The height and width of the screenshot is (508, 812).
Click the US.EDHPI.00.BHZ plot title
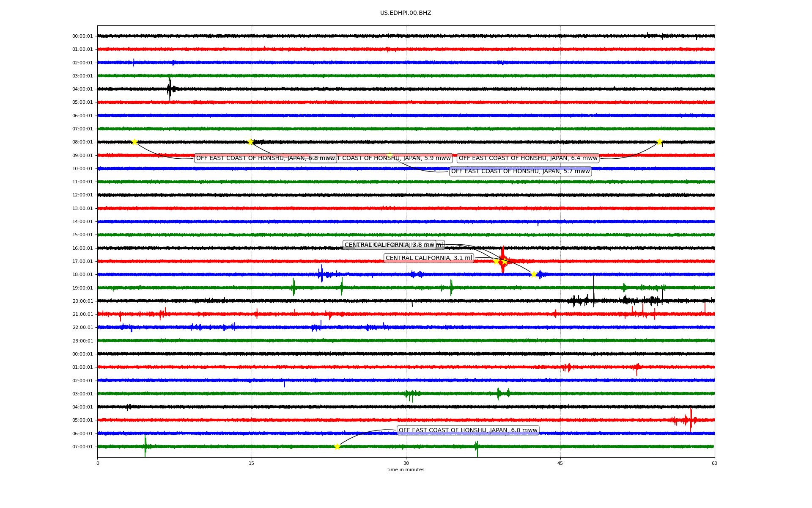click(x=406, y=13)
